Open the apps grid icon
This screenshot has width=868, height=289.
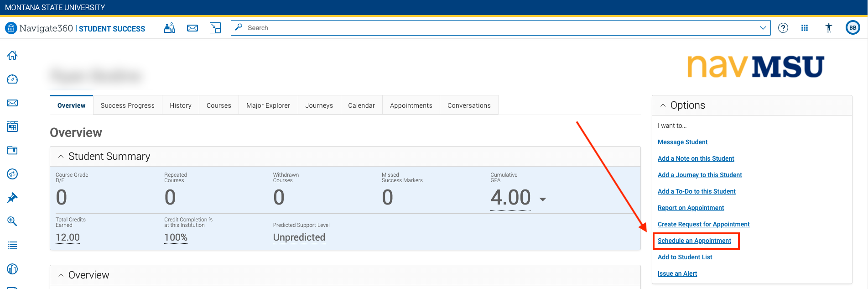pos(805,28)
